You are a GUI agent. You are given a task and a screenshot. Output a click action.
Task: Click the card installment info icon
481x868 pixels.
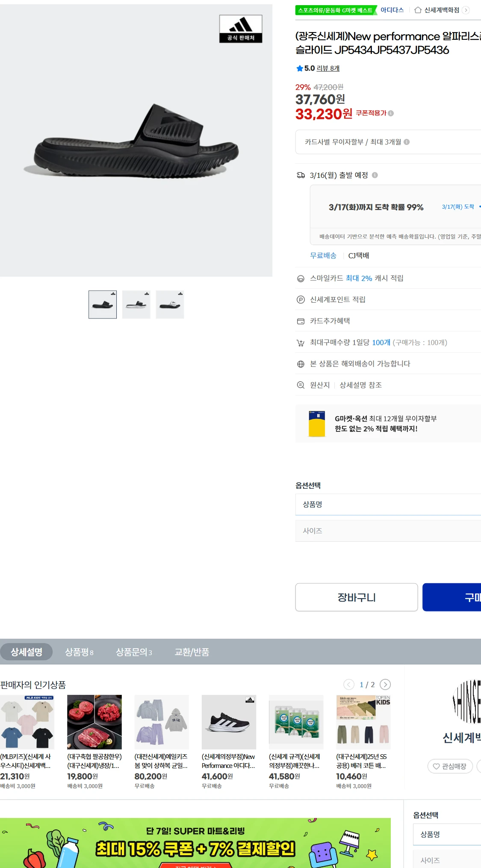(407, 142)
